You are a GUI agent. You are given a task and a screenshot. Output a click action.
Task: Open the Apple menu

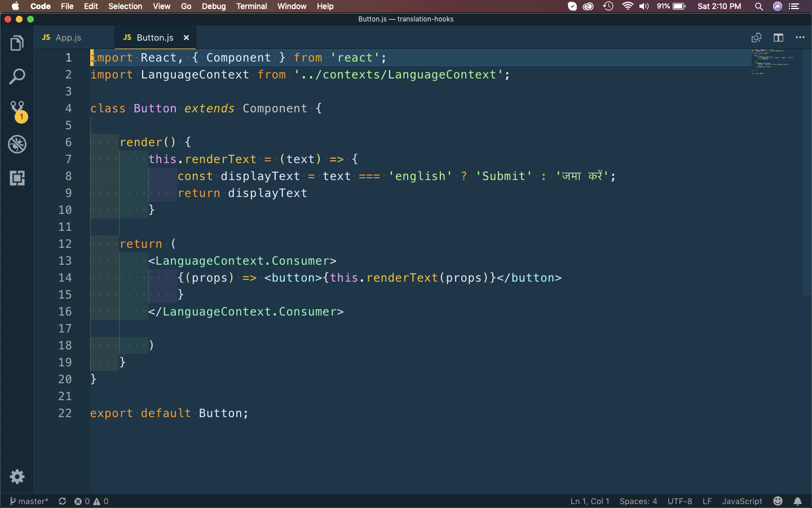(15, 6)
